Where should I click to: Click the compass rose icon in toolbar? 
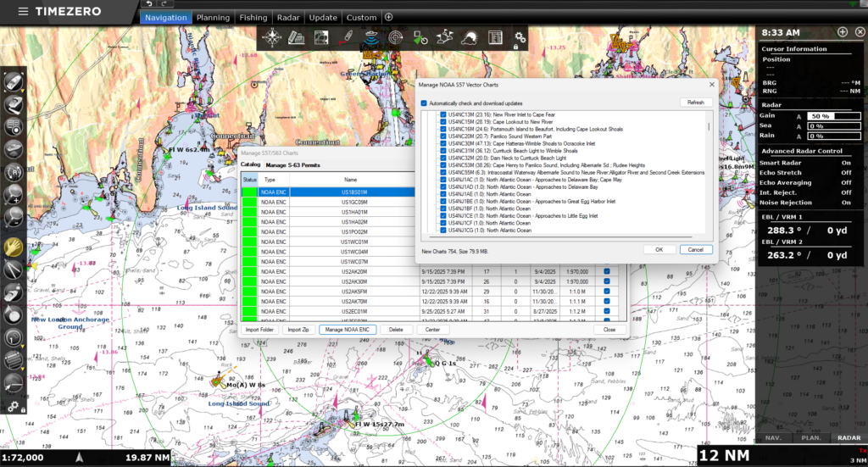272,37
